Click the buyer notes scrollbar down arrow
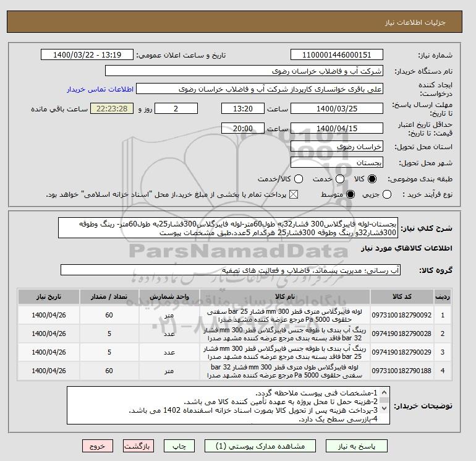This screenshot has width=476, height=461. click(x=384, y=408)
